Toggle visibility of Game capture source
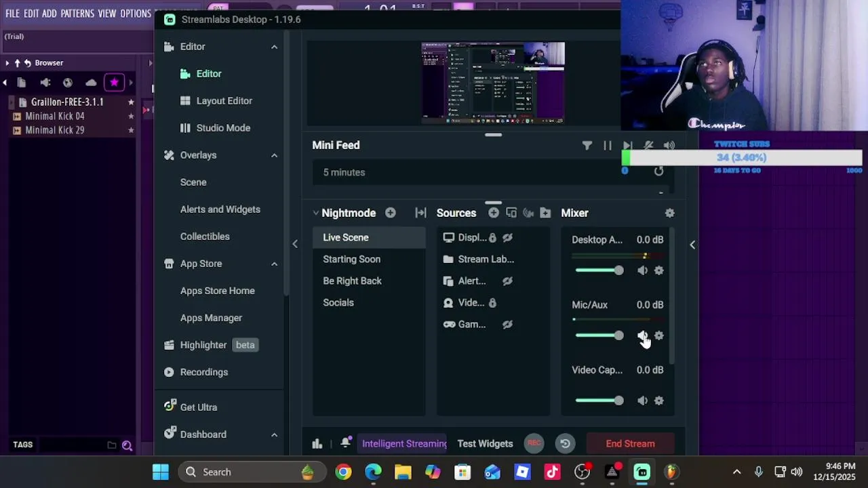The height and width of the screenshot is (488, 868). point(507,324)
